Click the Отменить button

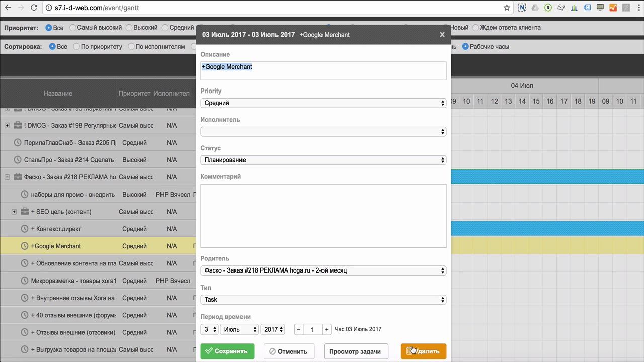click(x=289, y=351)
